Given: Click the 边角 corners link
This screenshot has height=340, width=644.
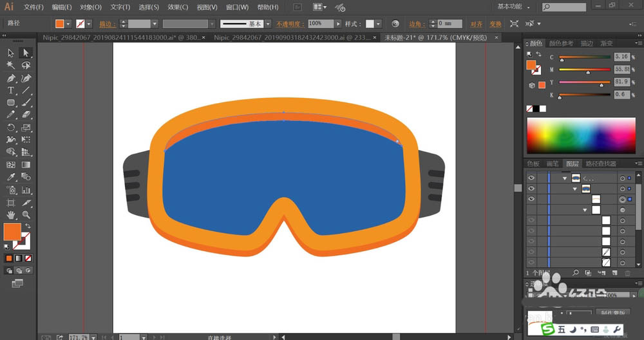Looking at the screenshot, I should tap(416, 24).
